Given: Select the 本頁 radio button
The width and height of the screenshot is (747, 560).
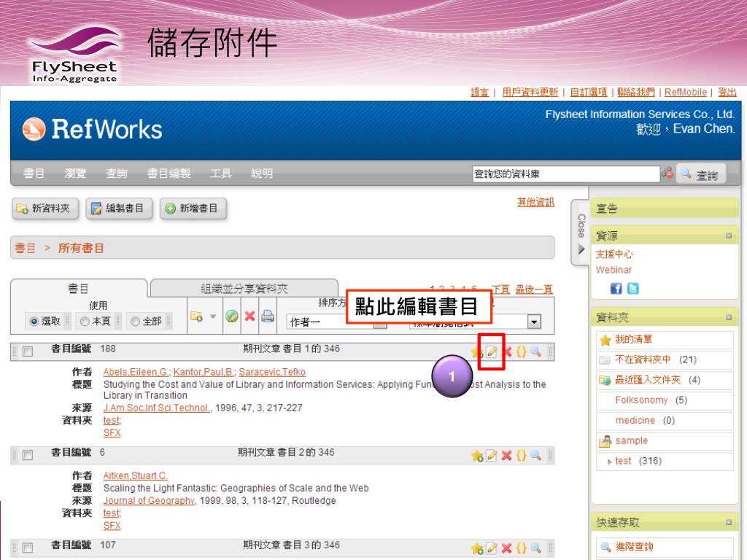Looking at the screenshot, I should 85,322.
